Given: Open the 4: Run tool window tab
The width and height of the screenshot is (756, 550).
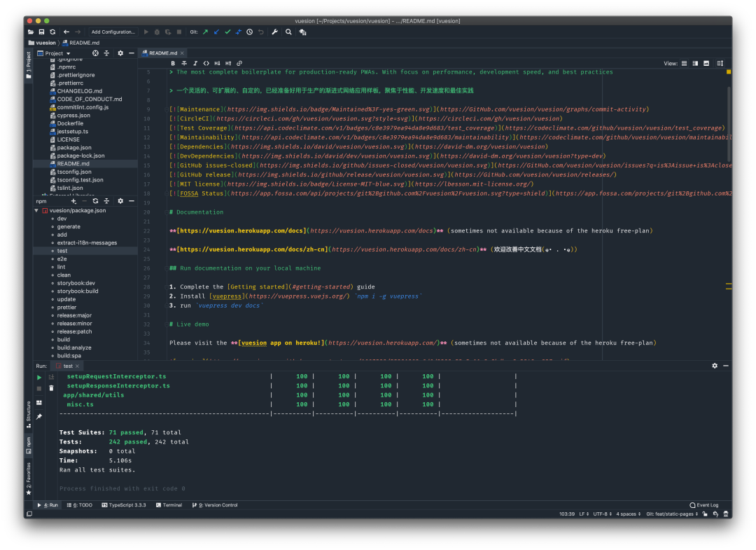Looking at the screenshot, I should coord(48,505).
